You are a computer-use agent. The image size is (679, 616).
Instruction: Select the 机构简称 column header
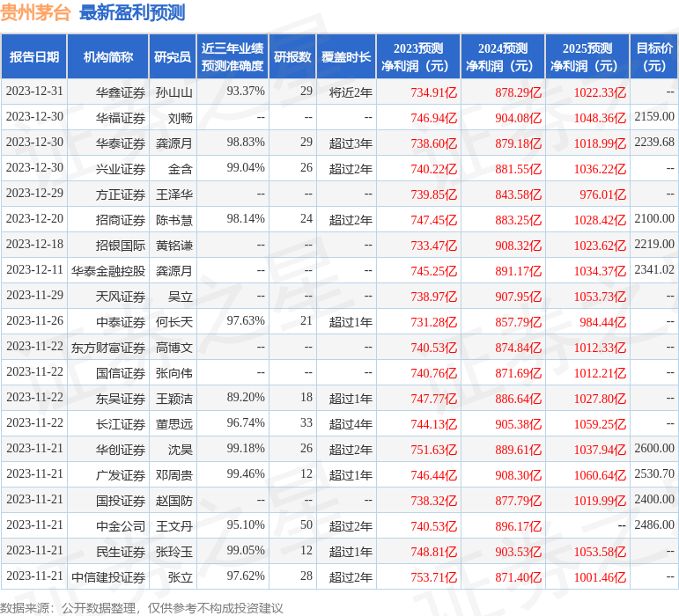[108, 57]
